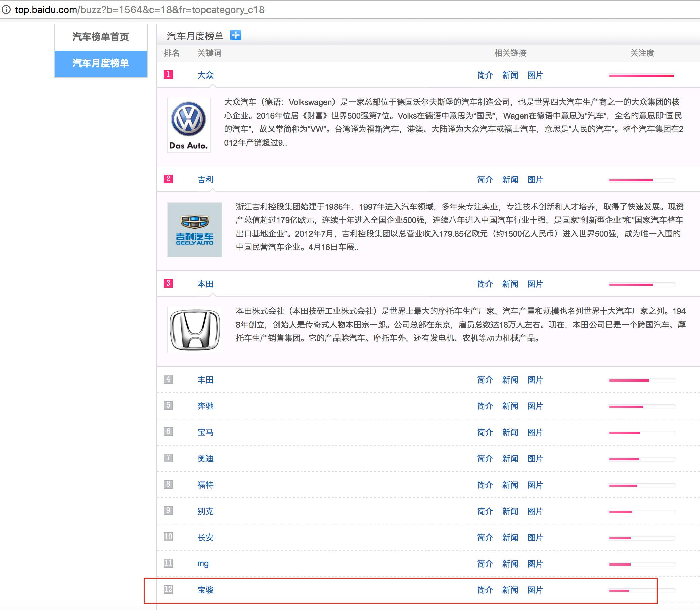Open the 奥迪 keyword link

pos(205,459)
